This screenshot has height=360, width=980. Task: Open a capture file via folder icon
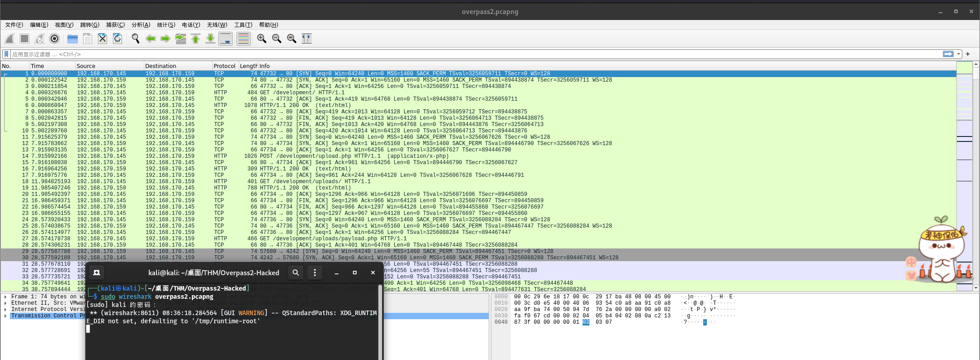(x=73, y=39)
